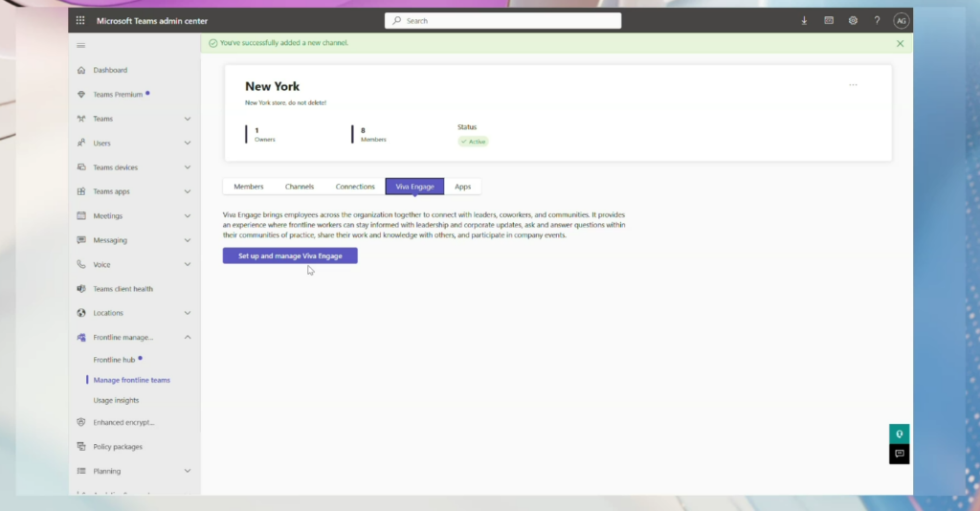Open Teams client health page
The image size is (980, 511).
[x=123, y=289]
